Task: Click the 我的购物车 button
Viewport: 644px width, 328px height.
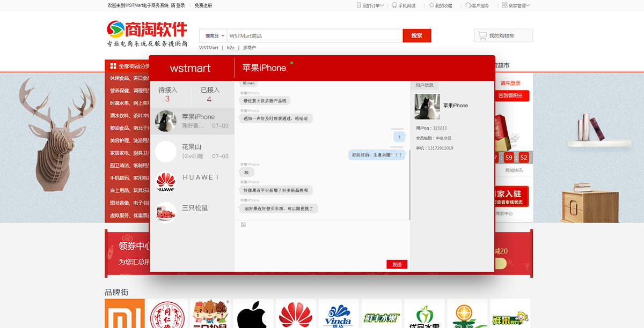Action: tap(503, 36)
